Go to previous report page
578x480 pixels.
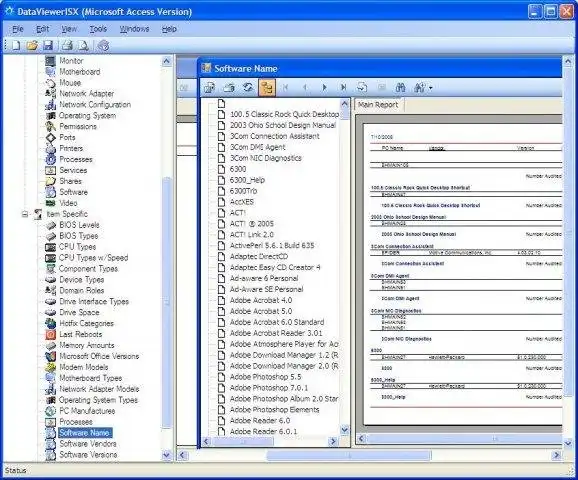(x=304, y=87)
